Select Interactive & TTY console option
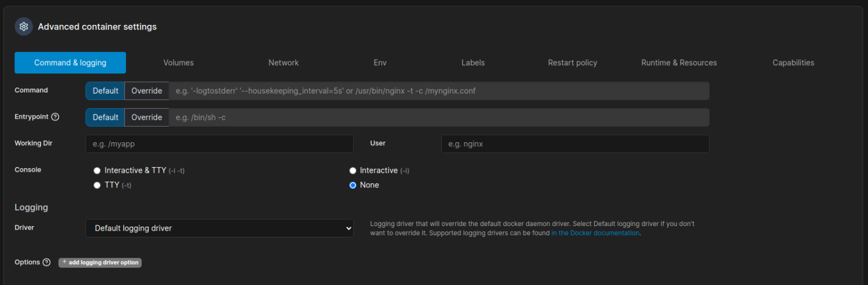 [x=97, y=171]
